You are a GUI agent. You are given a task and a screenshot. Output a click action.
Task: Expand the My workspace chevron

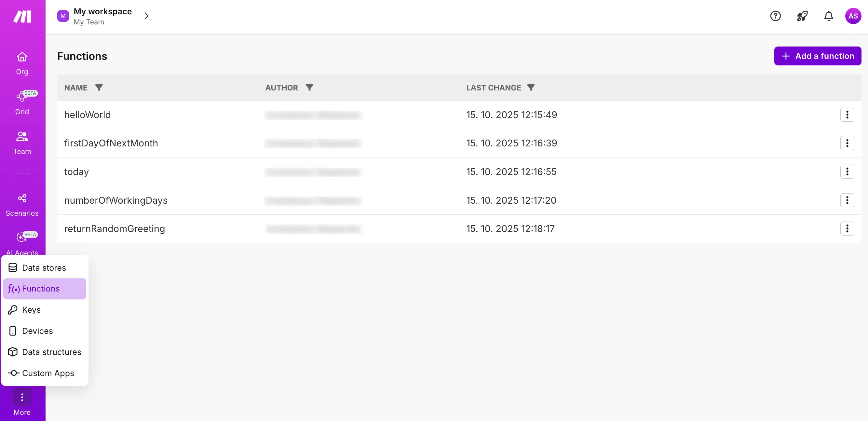146,16
